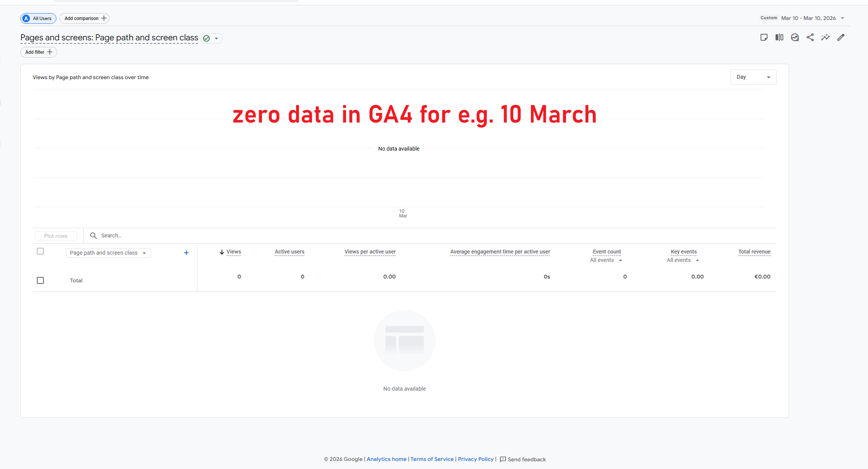Open the Privacy Policy link
The width and height of the screenshot is (868, 469).
coord(476,459)
